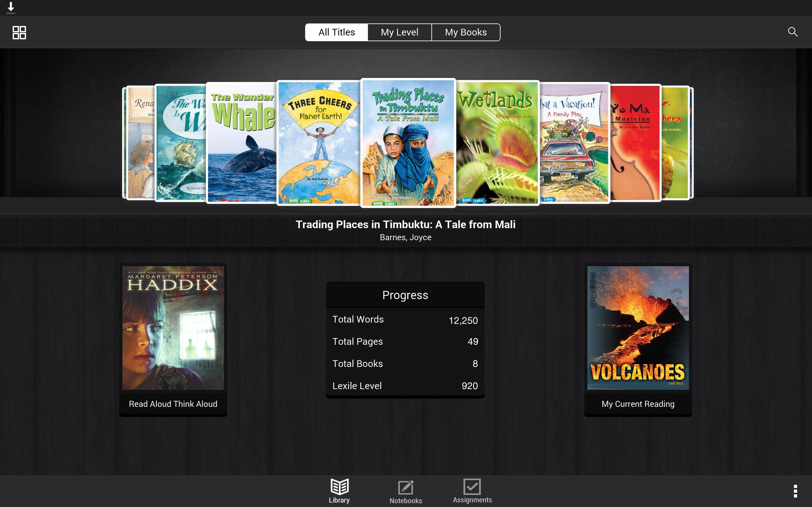812x507 pixels.
Task: Click the Trading Places in Timbuktu title text
Action: 405,224
